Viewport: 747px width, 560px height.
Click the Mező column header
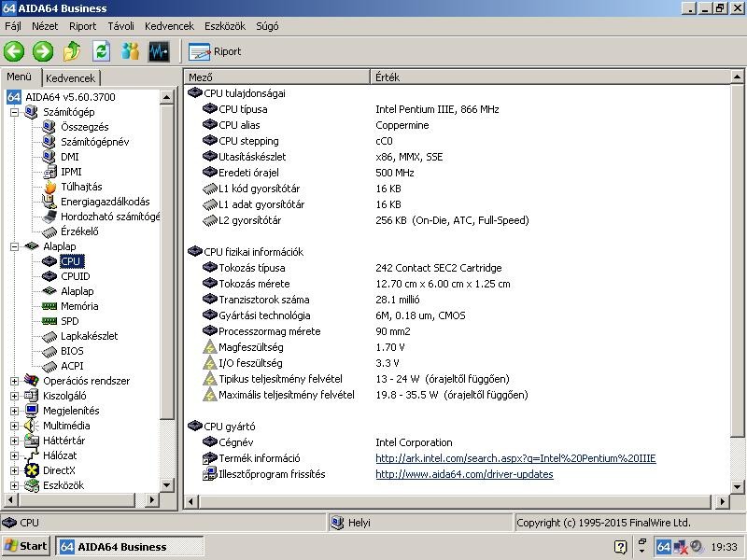click(276, 77)
